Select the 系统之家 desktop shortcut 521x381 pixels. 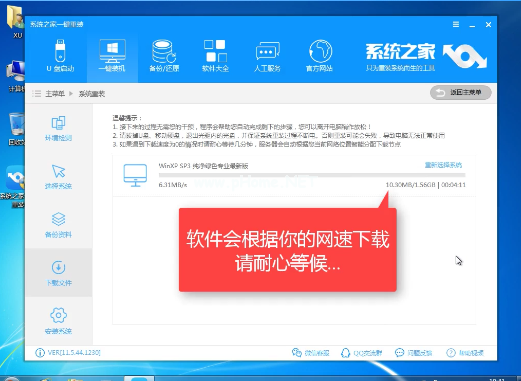(13, 187)
